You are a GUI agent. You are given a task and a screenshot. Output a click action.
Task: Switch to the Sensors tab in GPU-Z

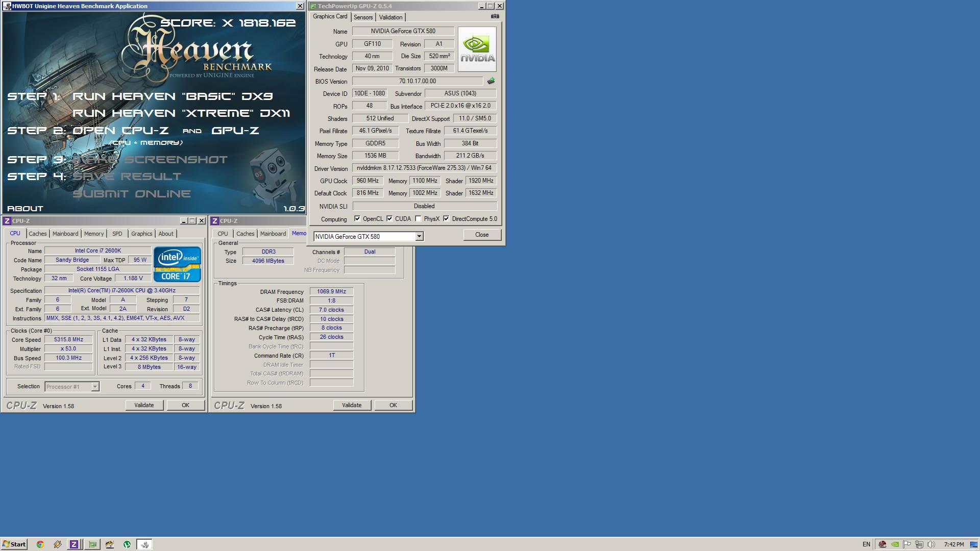[363, 17]
